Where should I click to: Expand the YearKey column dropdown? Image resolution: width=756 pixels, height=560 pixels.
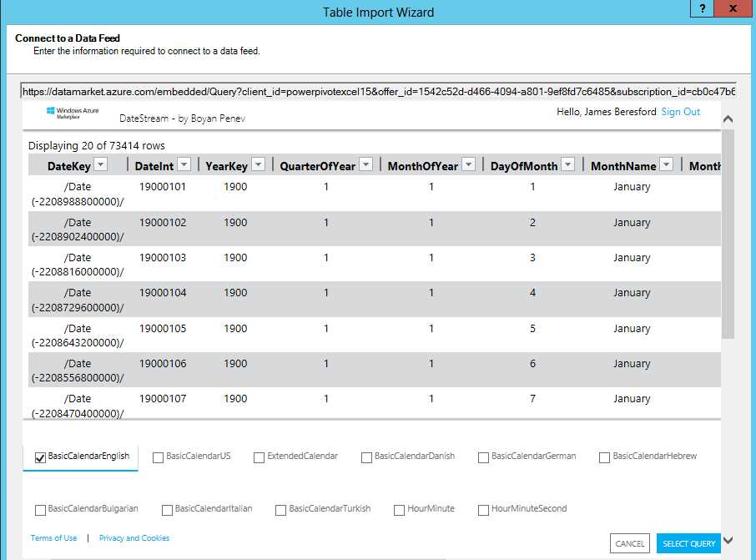(258, 165)
